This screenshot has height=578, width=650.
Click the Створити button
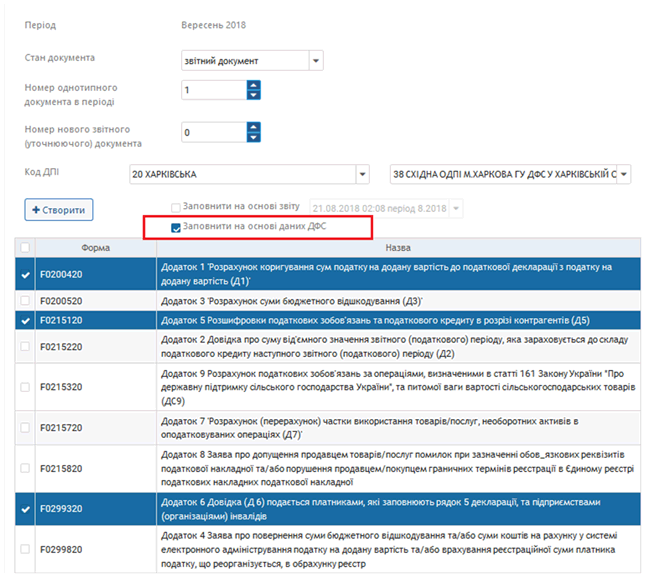click(x=58, y=210)
